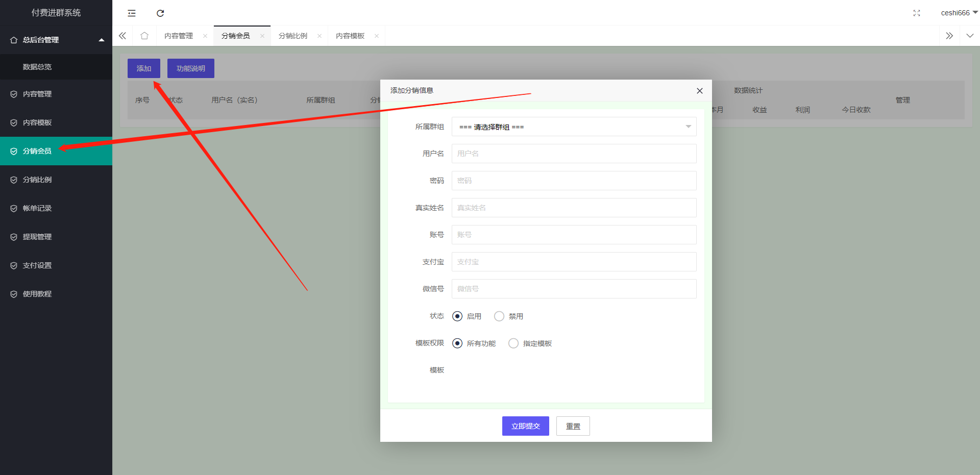980x475 pixels.
Task: Open the ceshi666 account menu
Action: (958, 13)
